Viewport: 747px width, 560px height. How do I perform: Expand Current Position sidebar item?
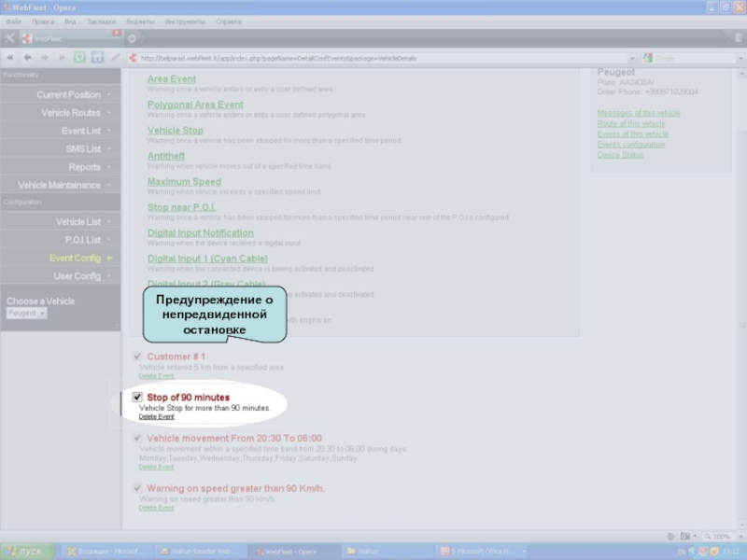pos(61,95)
